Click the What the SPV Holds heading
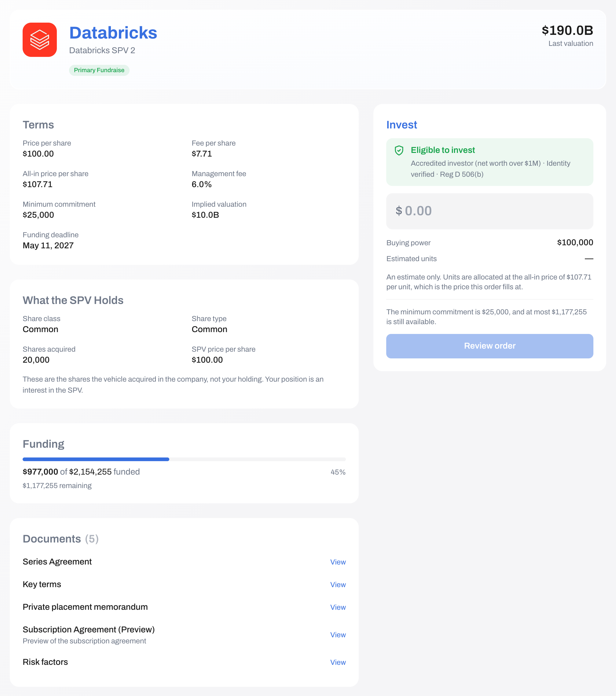 tap(73, 300)
